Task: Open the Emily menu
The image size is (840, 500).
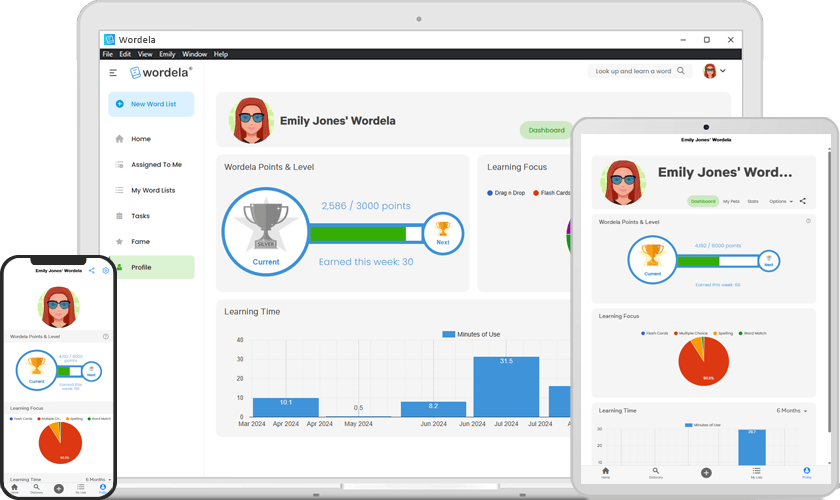Action: 167,54
